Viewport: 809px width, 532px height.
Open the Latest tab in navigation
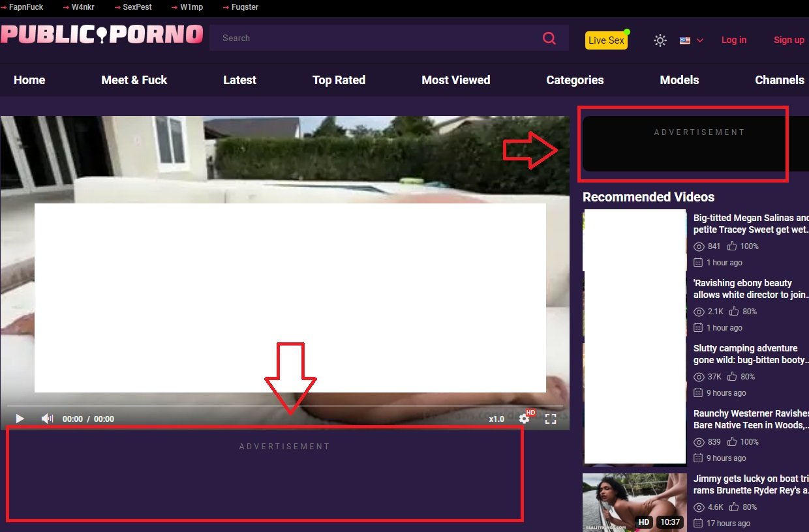(x=239, y=80)
